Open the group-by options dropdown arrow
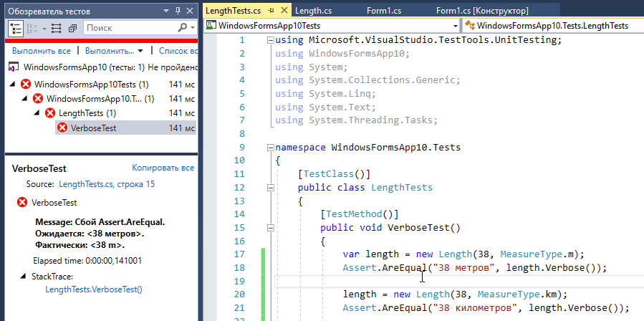Image resolution: width=644 pixels, height=321 pixels. point(44,28)
